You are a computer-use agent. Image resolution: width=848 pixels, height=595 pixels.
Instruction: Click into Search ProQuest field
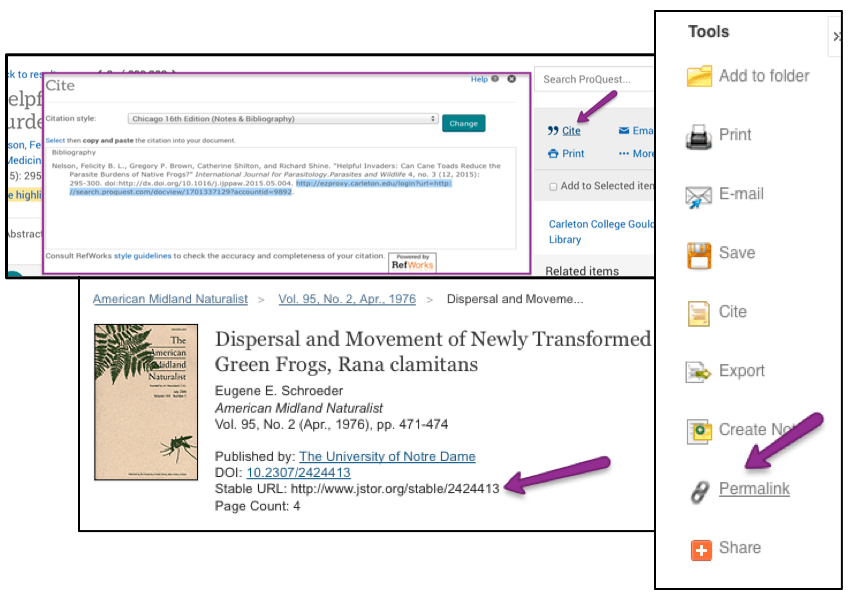pyautogui.click(x=594, y=80)
